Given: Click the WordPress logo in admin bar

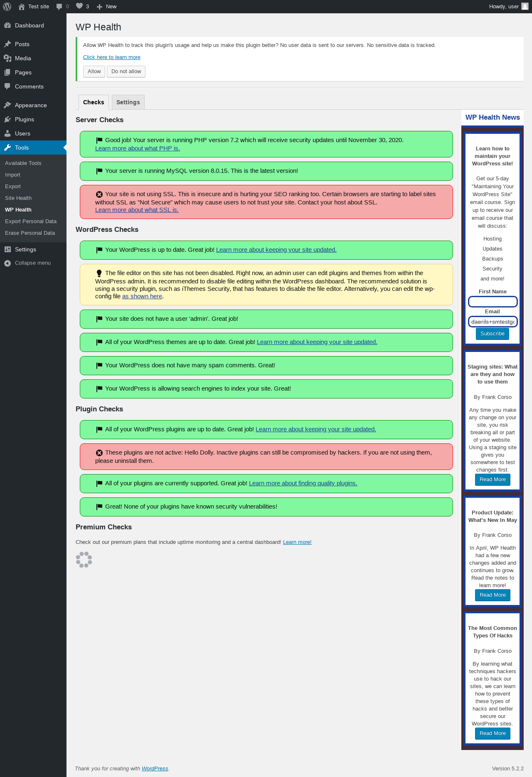Looking at the screenshot, I should 7,7.
